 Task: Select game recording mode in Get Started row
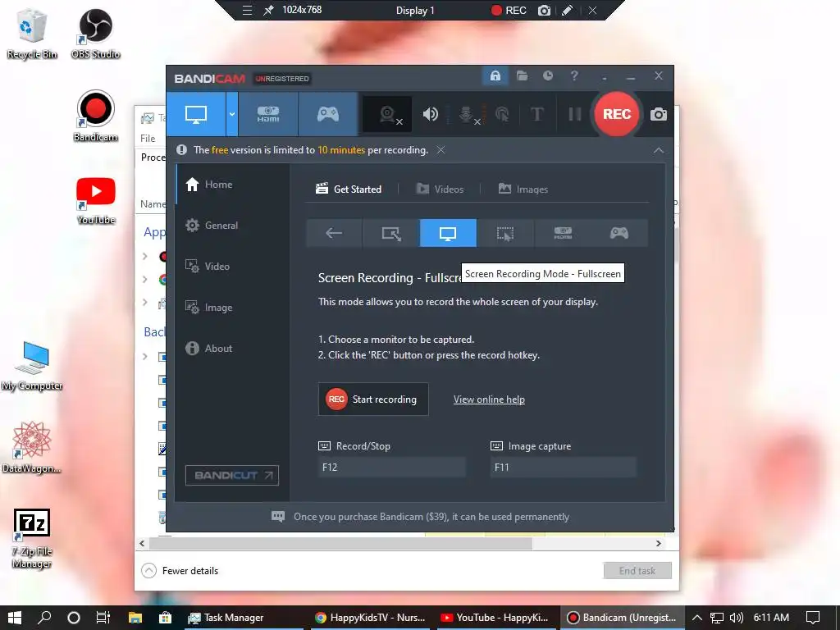click(x=619, y=233)
